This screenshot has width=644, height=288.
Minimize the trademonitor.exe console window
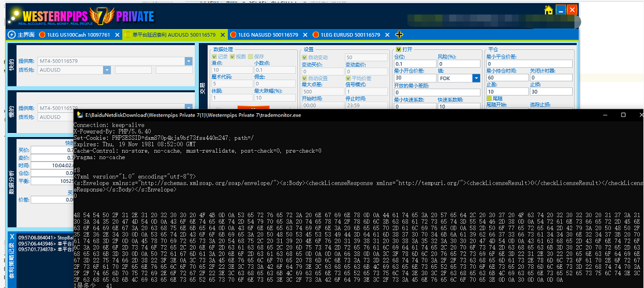604,115
